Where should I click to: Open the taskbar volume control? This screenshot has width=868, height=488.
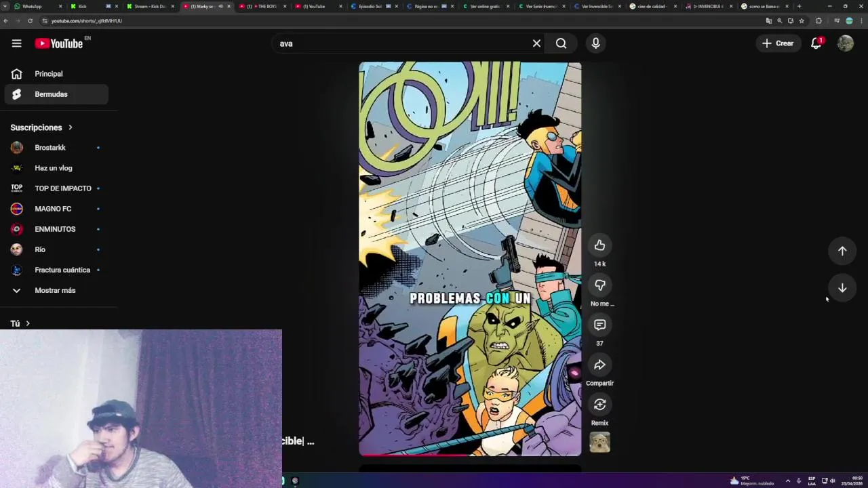click(x=833, y=481)
